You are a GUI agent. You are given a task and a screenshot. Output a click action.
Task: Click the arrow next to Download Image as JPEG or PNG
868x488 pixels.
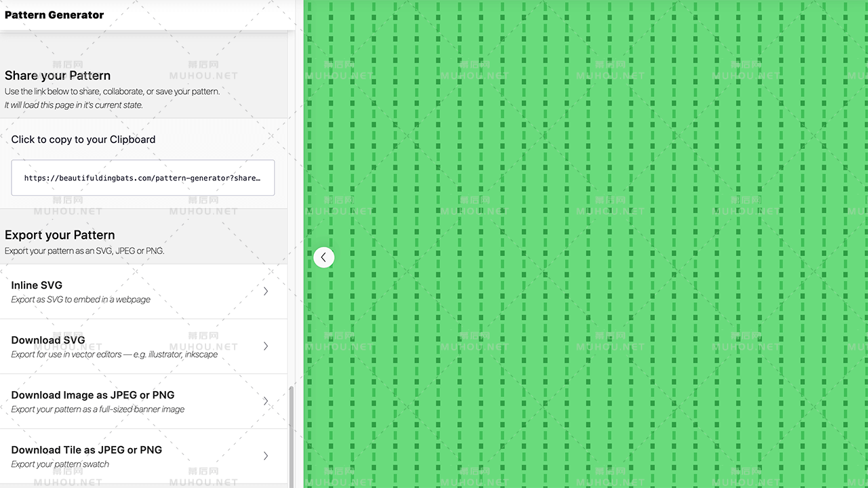(x=266, y=401)
